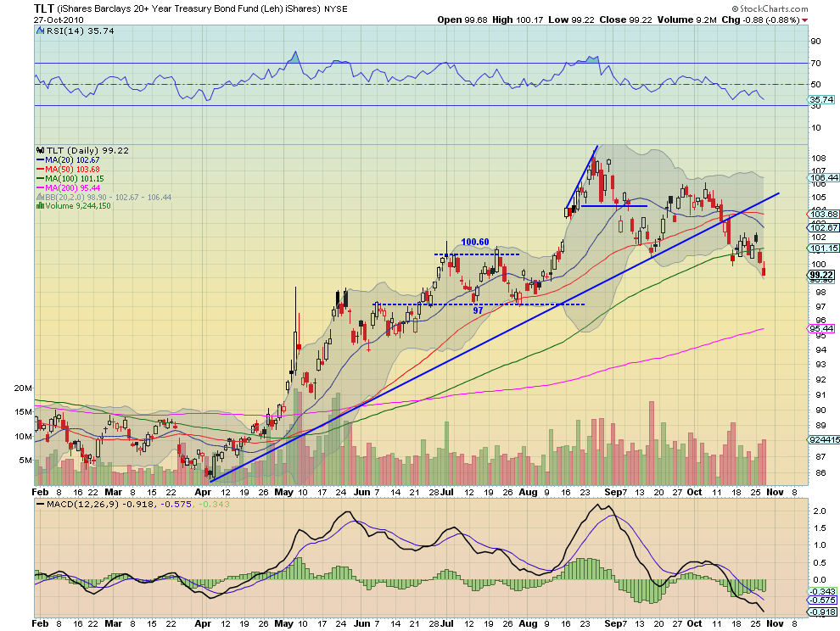Click the RSI(14) 35.74 panel label
Image resolution: width=840 pixels, height=631 pixels.
pos(81,31)
